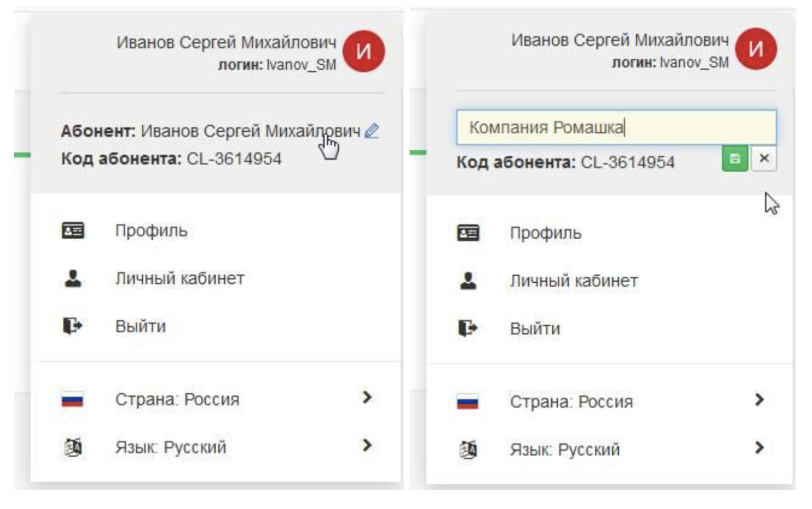Expand 'Язык: Русский' chevron in the non-editing menu
The image size is (812, 509).
point(367,446)
